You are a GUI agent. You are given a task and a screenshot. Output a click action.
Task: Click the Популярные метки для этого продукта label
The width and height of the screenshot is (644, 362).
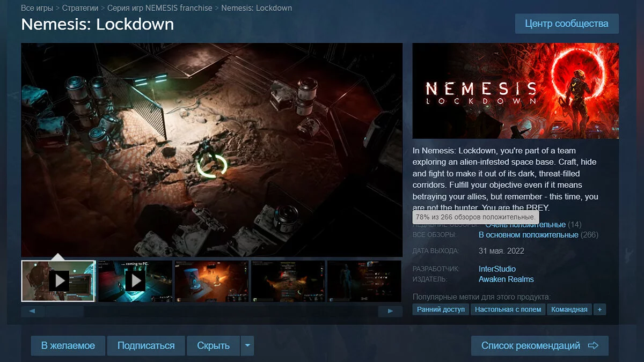point(482,297)
